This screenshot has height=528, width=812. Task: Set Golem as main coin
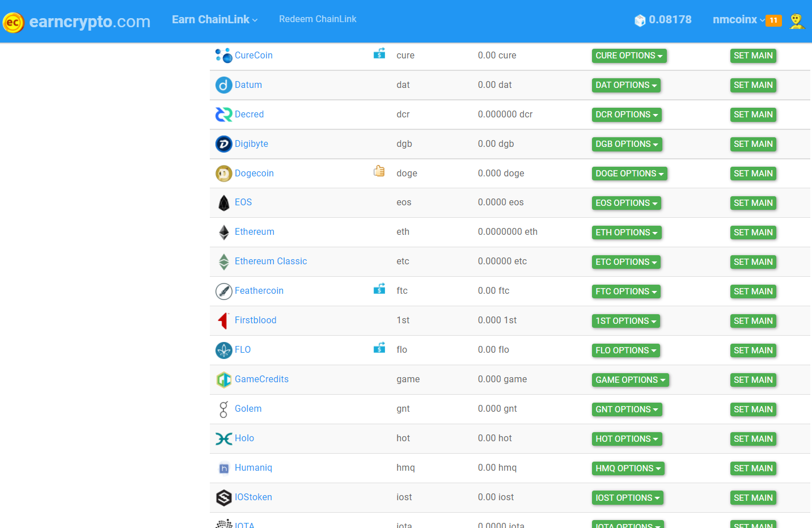753,409
